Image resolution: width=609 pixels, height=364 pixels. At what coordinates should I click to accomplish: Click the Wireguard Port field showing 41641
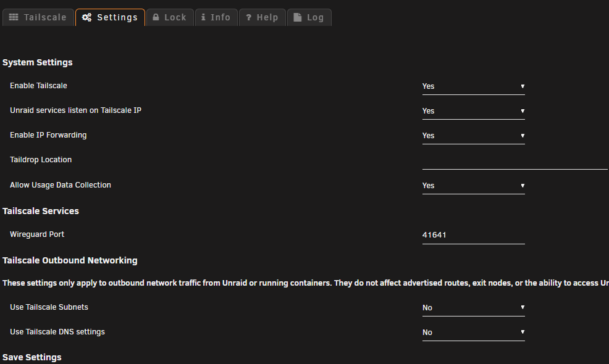tap(474, 235)
